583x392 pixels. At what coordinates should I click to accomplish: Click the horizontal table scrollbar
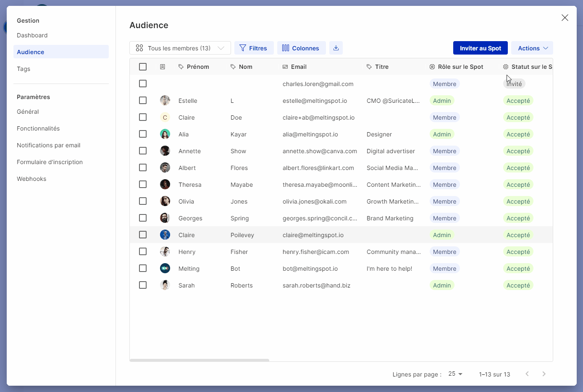click(x=200, y=360)
